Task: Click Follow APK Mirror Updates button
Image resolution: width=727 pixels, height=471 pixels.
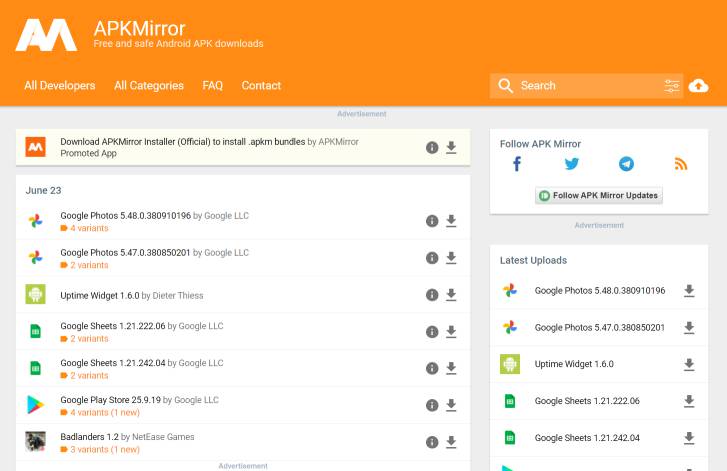Action: pyautogui.click(x=599, y=195)
